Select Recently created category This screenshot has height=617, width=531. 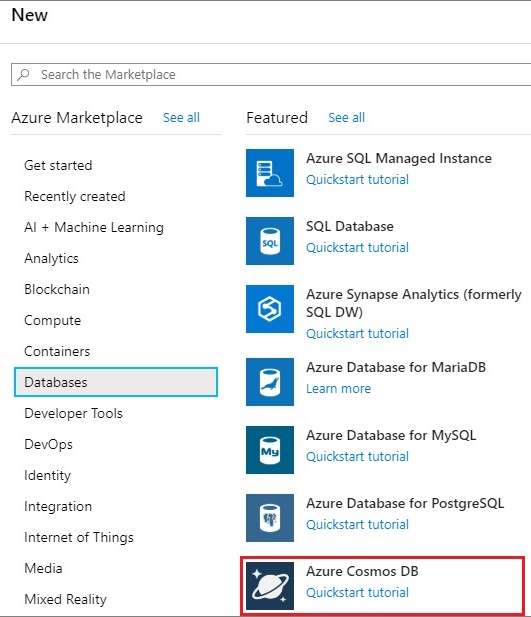pos(75,196)
